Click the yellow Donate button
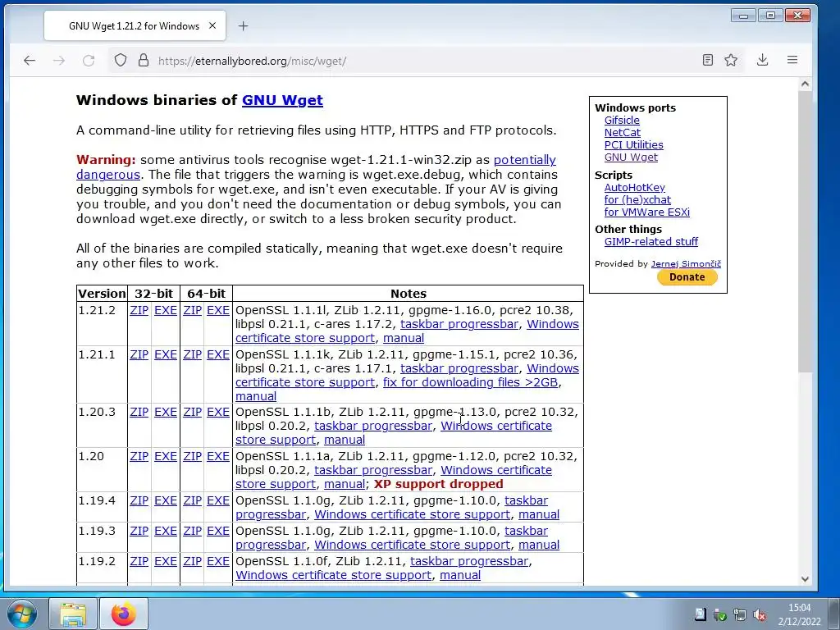Screen dimensions: 840x630 tap(687, 277)
